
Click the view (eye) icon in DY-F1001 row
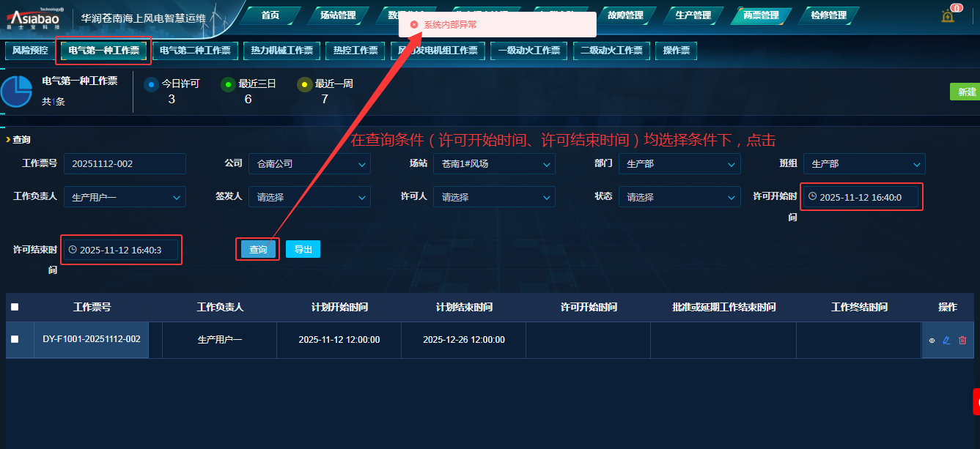pyautogui.click(x=932, y=341)
